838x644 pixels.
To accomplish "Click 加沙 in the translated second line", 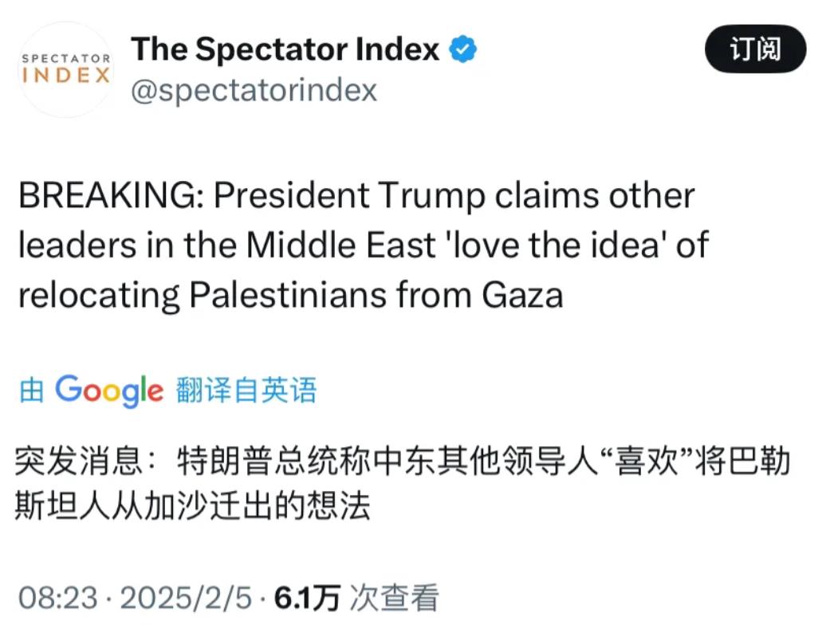I will 176,505.
